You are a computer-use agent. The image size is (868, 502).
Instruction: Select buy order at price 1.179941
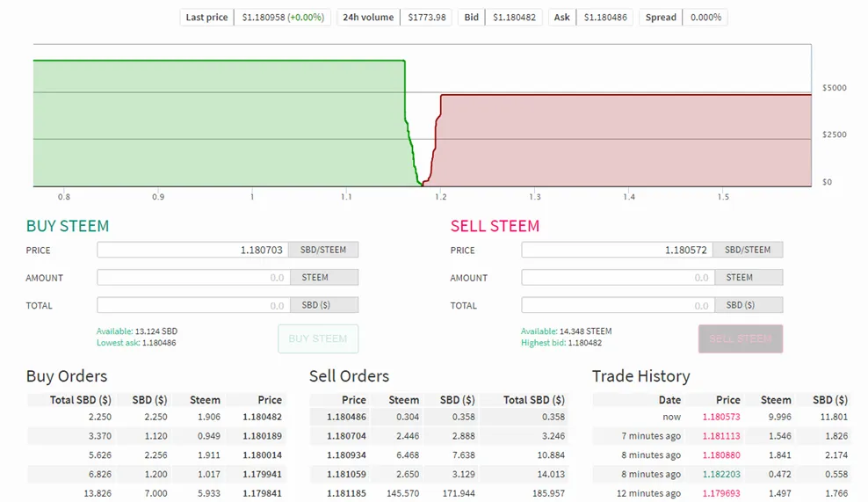[x=156, y=474]
